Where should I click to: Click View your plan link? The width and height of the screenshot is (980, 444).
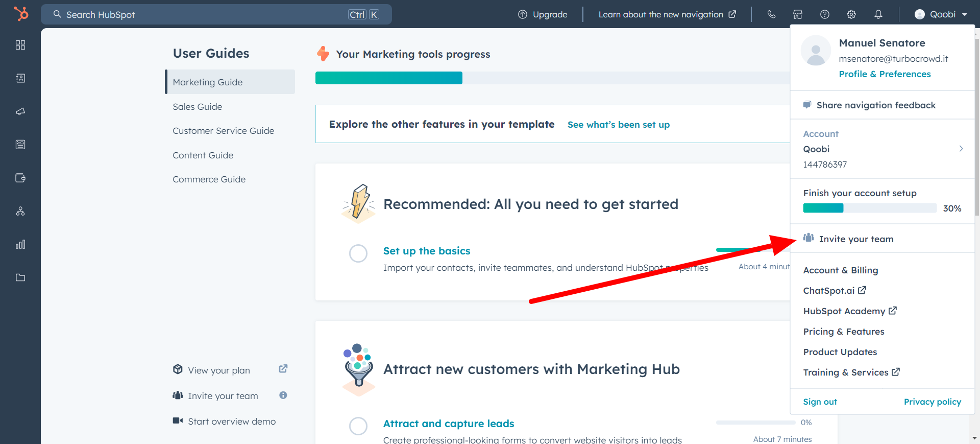218,370
